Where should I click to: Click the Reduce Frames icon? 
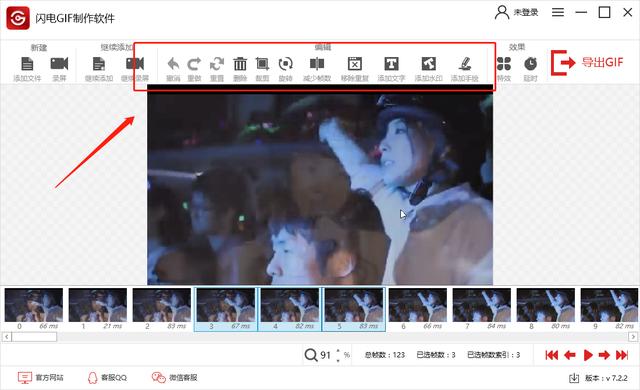(x=317, y=64)
